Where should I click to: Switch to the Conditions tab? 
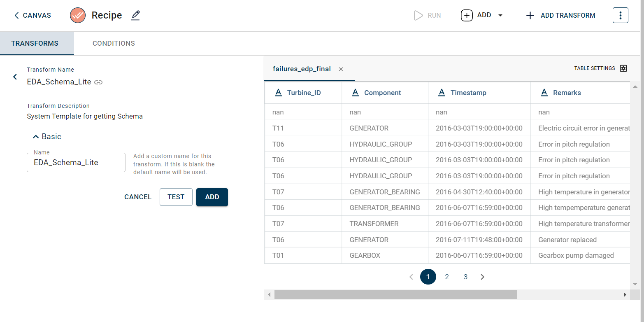tap(114, 43)
